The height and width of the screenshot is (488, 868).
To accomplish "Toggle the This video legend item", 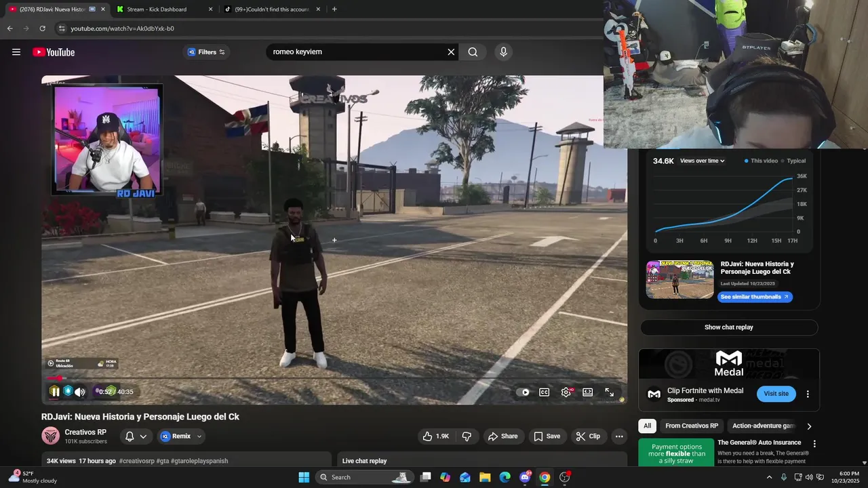I will [x=761, y=161].
